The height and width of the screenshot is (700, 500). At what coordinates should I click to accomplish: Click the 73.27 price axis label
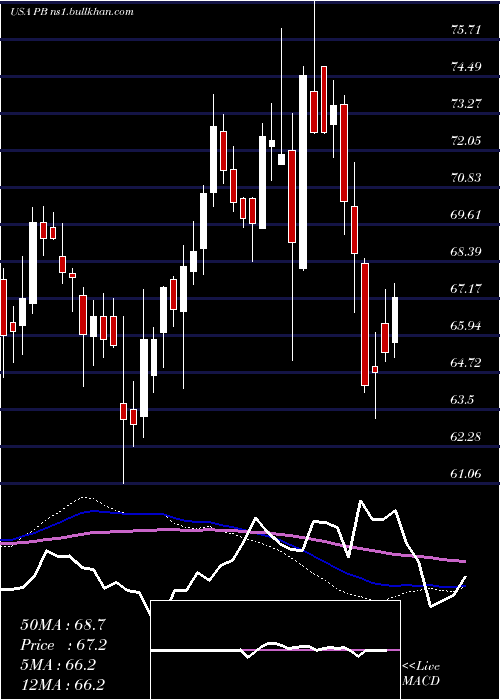(467, 104)
